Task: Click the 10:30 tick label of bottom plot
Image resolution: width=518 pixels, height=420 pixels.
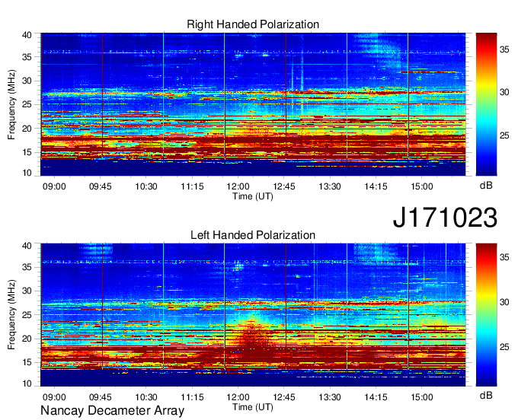Action: tap(146, 397)
